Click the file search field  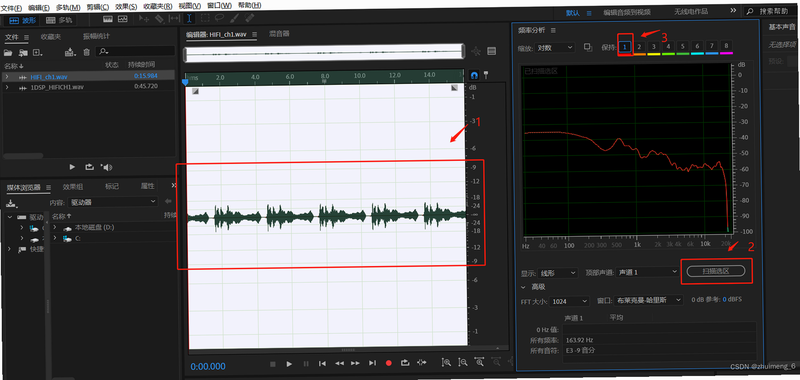pos(135,51)
